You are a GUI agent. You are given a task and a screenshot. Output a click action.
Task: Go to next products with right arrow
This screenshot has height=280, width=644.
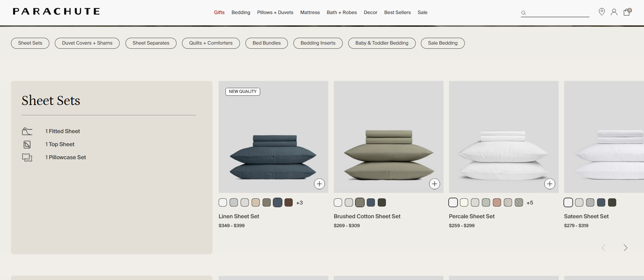coord(625,248)
